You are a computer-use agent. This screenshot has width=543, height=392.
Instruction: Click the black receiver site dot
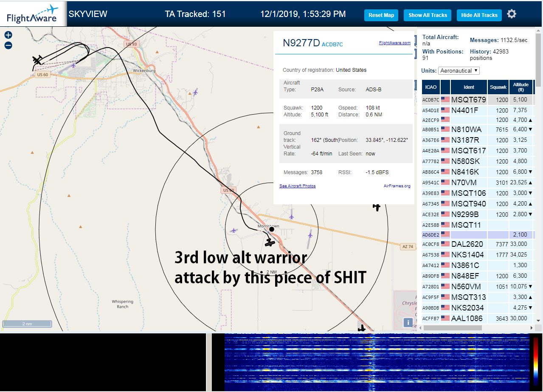click(272, 229)
